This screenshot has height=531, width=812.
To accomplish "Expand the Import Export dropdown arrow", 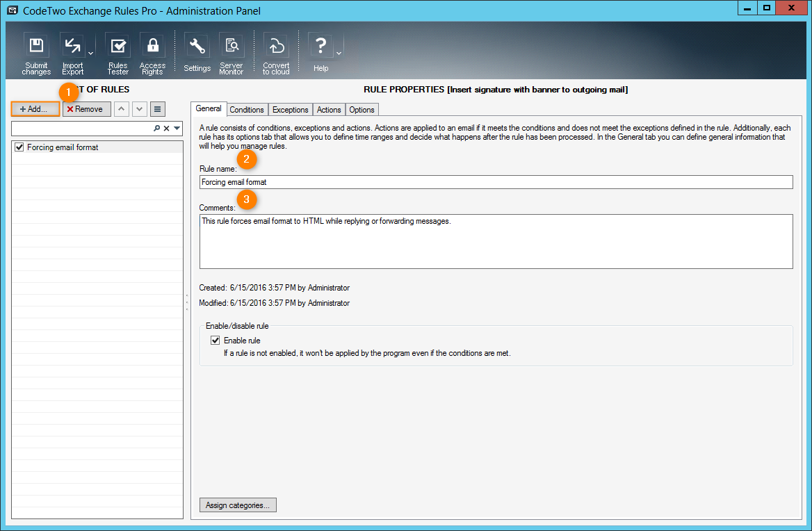I will 90,54.
